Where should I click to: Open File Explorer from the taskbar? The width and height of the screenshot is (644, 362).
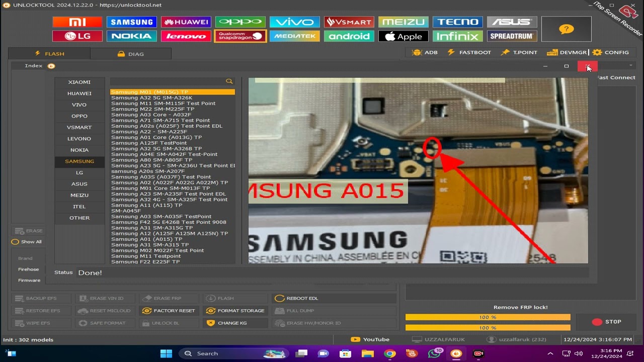click(x=367, y=353)
